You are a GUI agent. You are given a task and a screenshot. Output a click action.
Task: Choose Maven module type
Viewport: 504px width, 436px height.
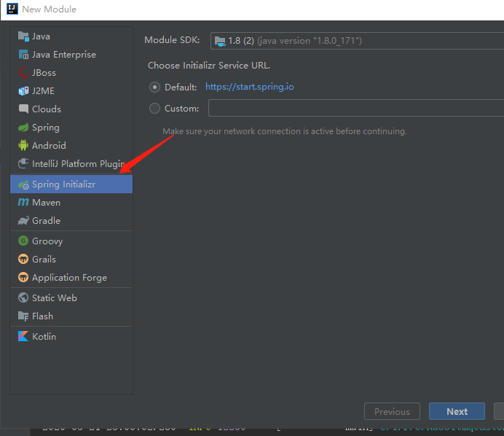[71, 203]
